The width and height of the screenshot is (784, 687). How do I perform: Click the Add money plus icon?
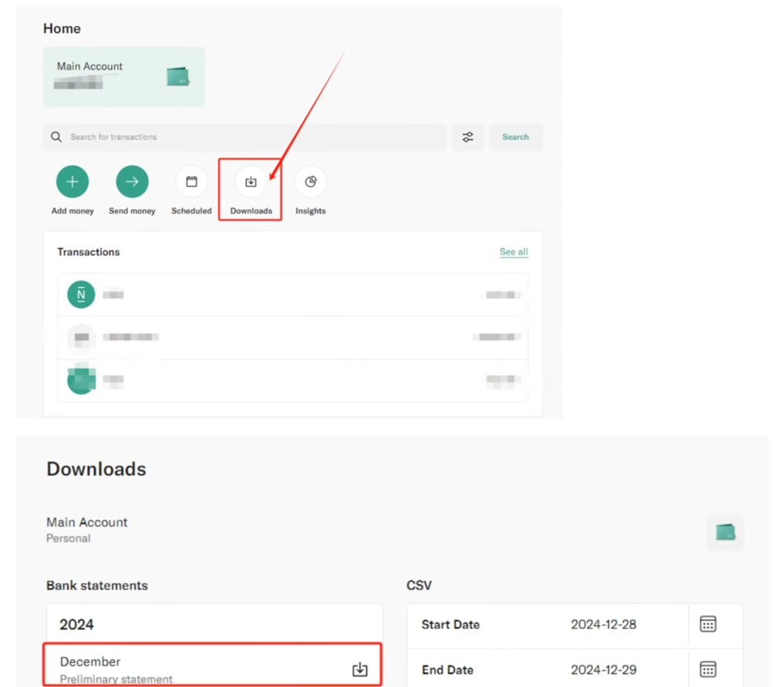(72, 182)
